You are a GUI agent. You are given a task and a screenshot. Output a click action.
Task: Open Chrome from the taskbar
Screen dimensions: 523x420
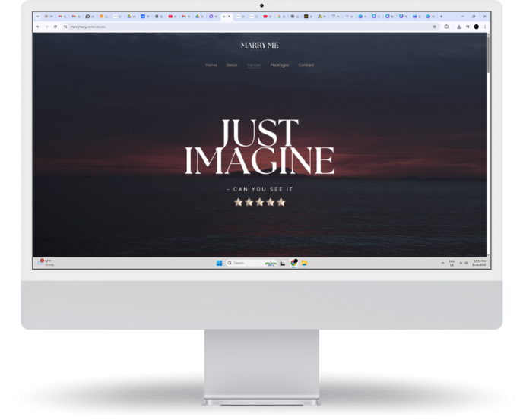294,263
